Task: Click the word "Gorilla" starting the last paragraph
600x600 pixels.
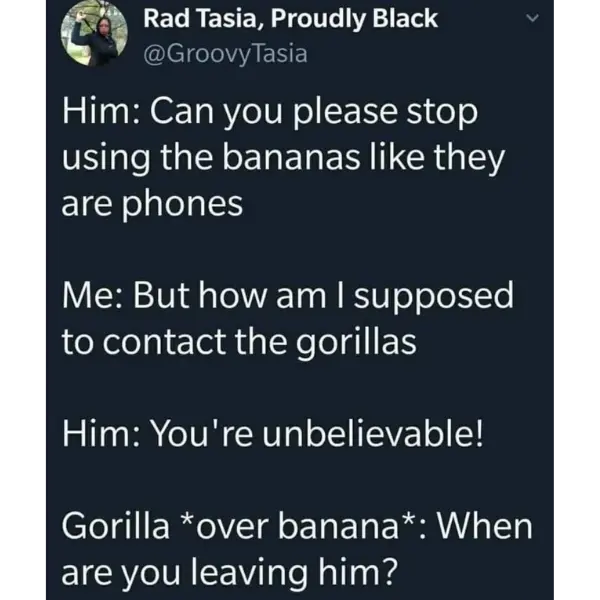Action: [112, 525]
